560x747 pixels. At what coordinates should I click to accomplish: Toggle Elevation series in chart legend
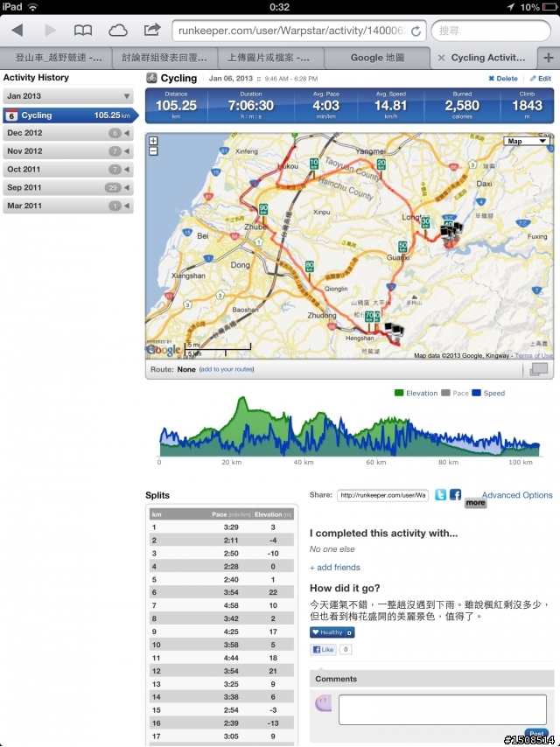tap(416, 393)
